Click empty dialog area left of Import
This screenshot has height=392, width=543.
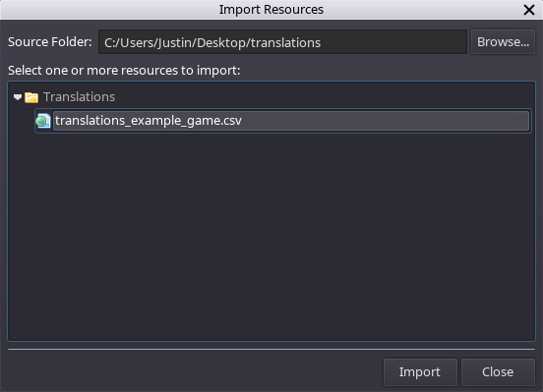coord(194,372)
